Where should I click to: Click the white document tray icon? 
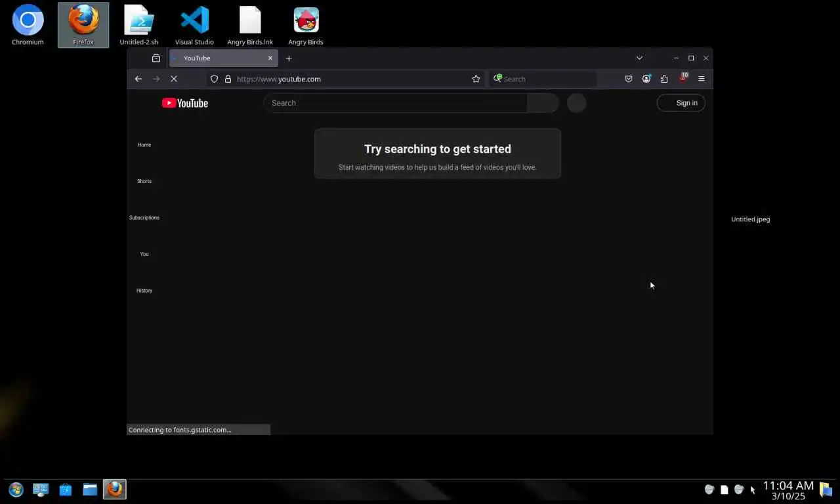click(724, 490)
